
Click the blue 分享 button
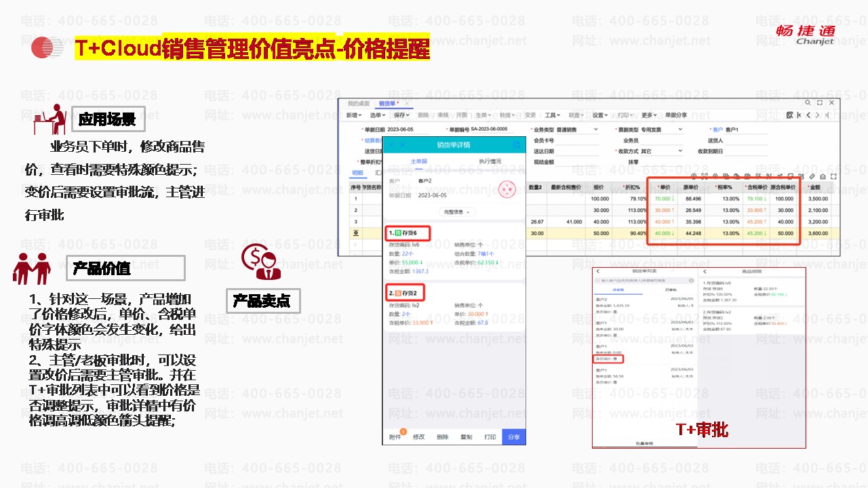(514, 437)
